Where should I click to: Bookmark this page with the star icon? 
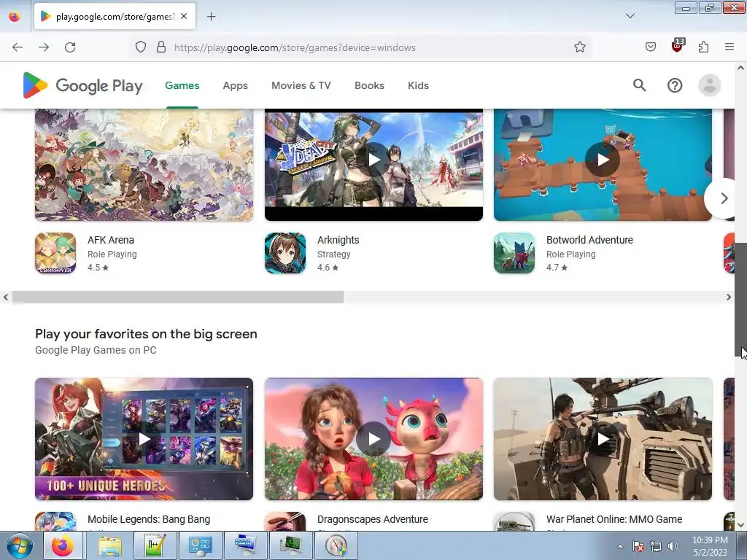click(580, 47)
